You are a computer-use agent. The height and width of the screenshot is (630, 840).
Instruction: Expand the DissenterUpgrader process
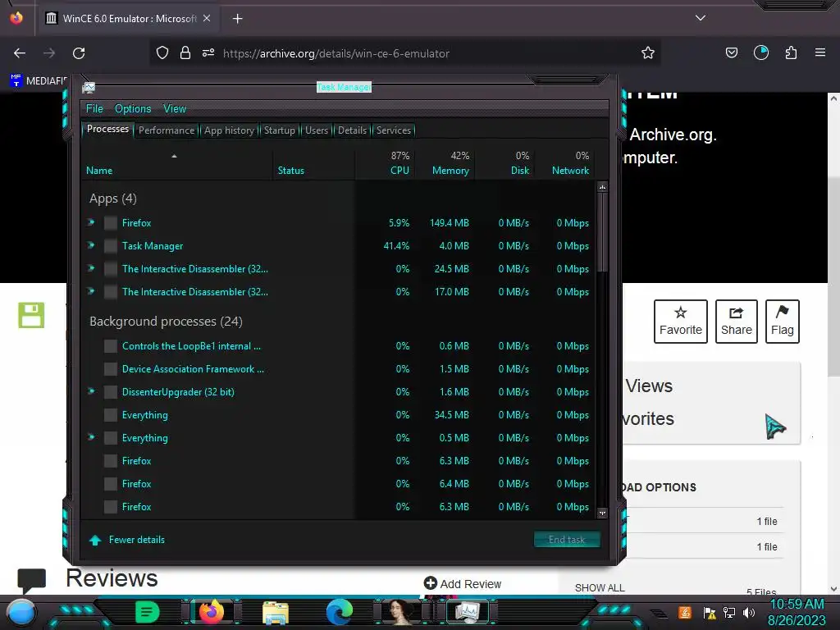[x=91, y=391]
